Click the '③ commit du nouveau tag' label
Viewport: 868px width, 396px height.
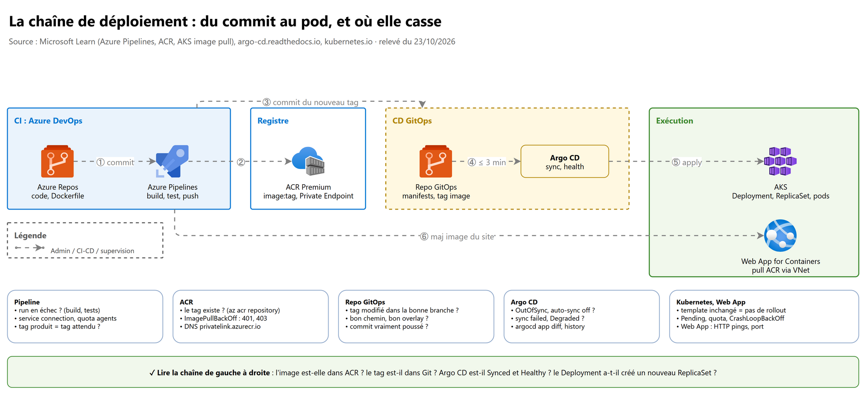point(311,102)
